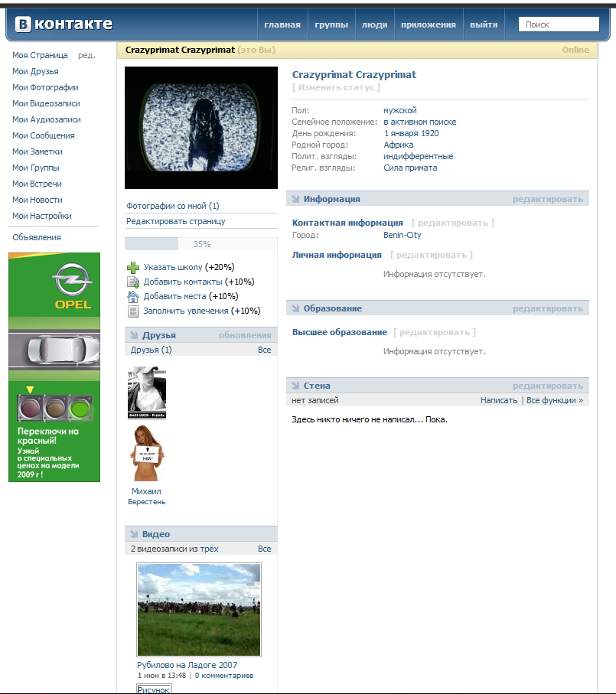Open Мои Группы in sidebar

(x=36, y=168)
